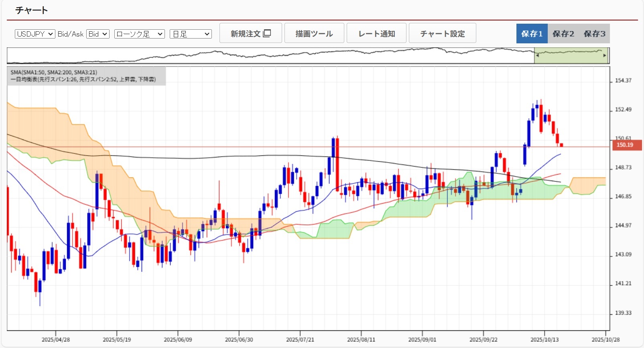Open チャート設定 chart settings
Viewport: 644px width, 348px height.
coord(442,33)
